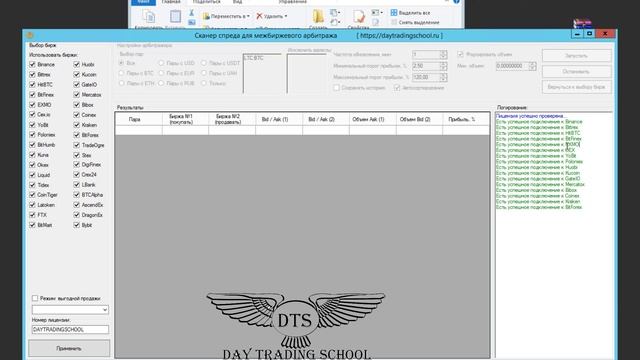Toggle the Фильтровать объем checkbox
The image size is (640, 360).
pos(460,54)
